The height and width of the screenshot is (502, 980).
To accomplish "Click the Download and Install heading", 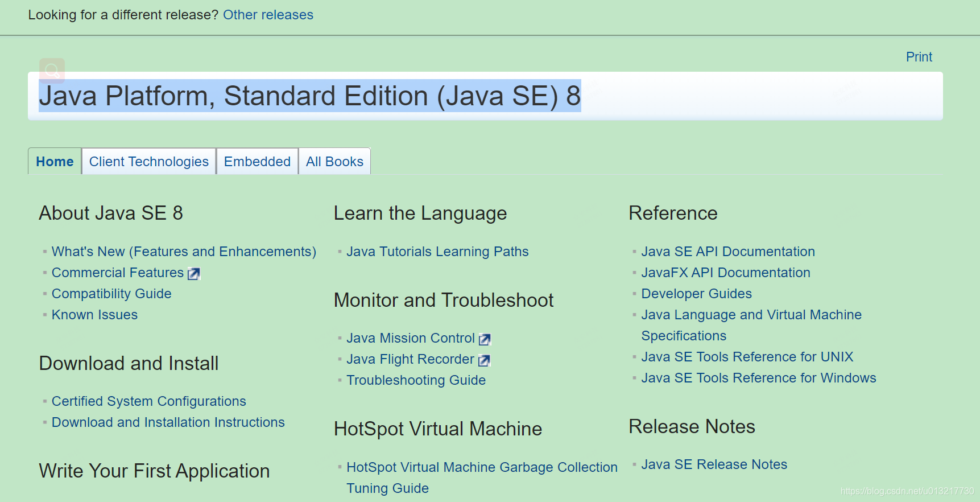I will (x=129, y=363).
